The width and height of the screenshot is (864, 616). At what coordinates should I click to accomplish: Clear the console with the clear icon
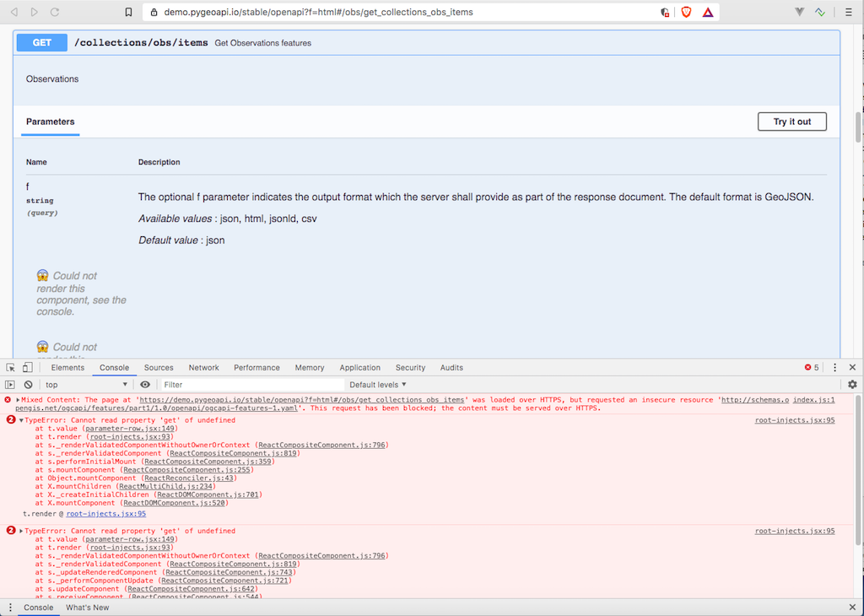coord(28,385)
